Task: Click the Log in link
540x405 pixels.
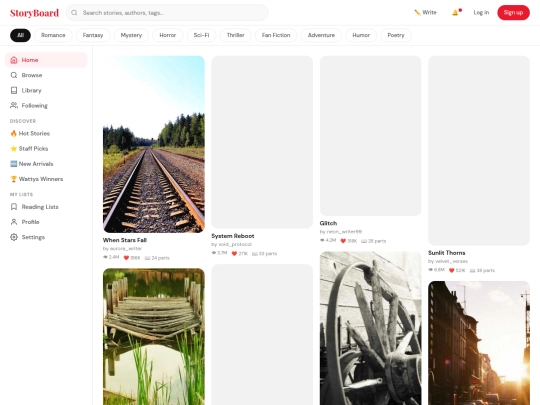Action: (x=481, y=12)
